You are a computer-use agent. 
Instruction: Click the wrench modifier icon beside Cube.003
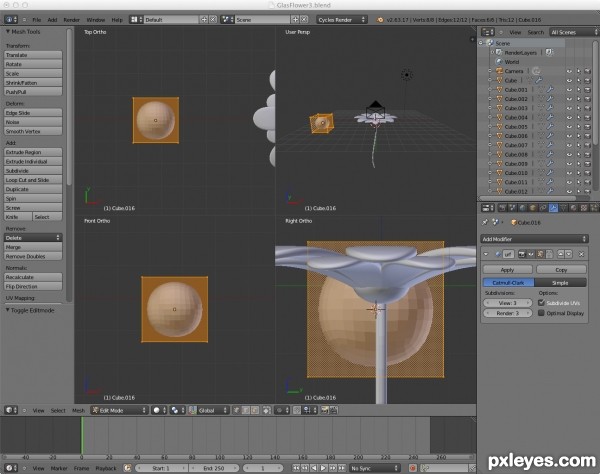click(x=550, y=108)
